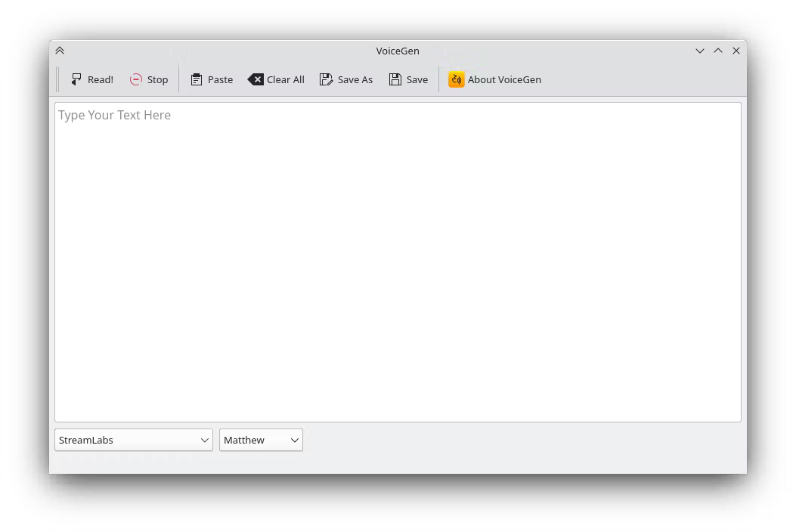Click the Save As floppy-pencil icon
Screen dimensions: 796x532
[326, 79]
